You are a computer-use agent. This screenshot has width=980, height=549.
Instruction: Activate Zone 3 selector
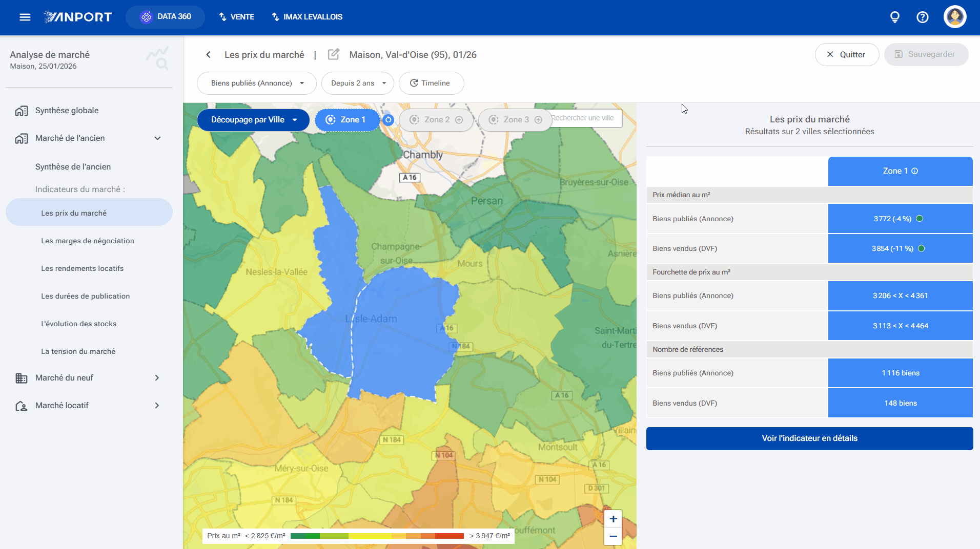tap(516, 120)
